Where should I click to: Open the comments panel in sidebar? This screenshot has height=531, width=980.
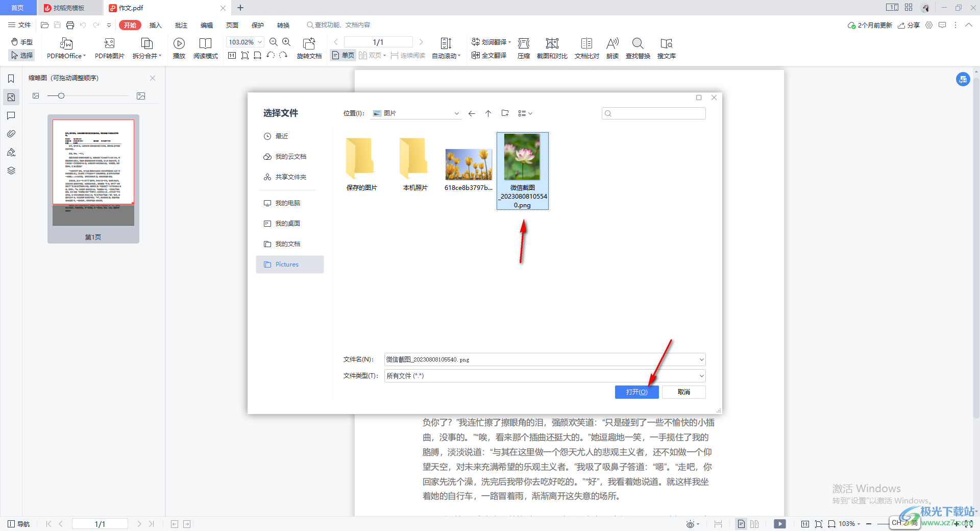(x=11, y=115)
